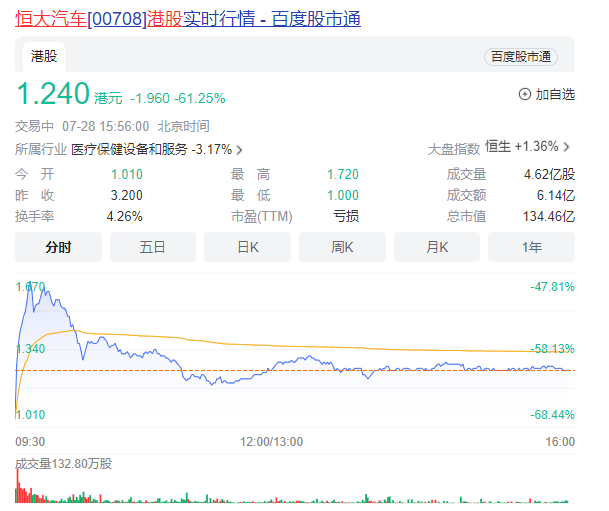Click the chart axis label -68.44%
Viewport: 609px width, 511px height.
click(552, 415)
